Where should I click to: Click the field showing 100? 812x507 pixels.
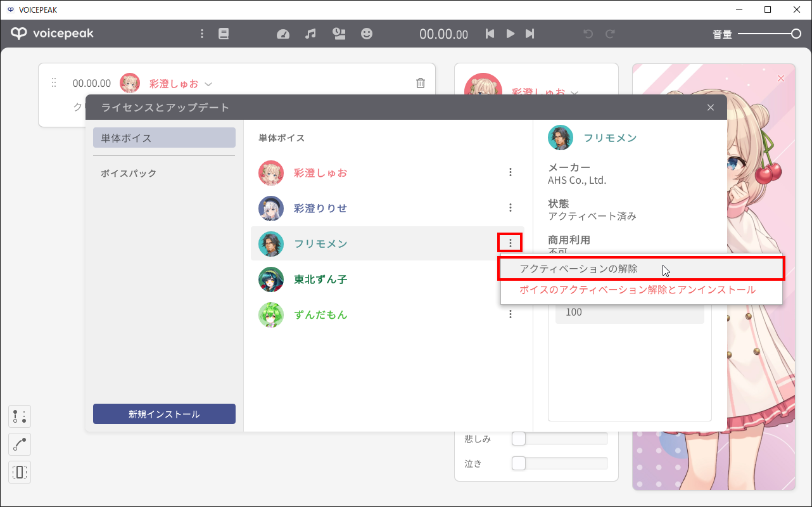click(x=630, y=312)
